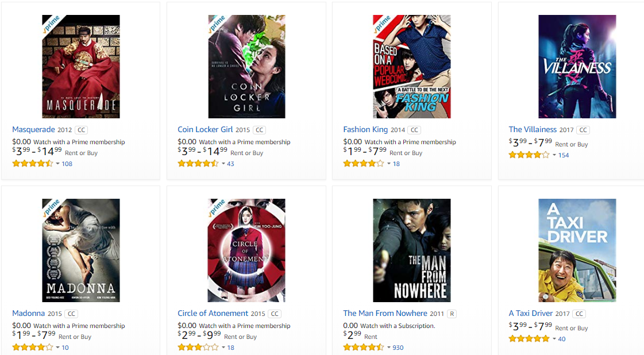Click the CC badge beside Coin Locker Girl

259,130
